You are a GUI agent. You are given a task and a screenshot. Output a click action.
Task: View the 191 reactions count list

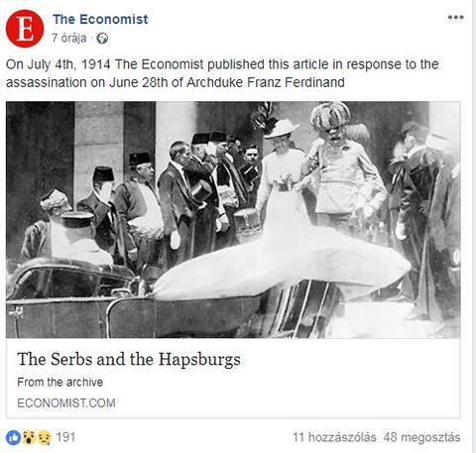65,437
